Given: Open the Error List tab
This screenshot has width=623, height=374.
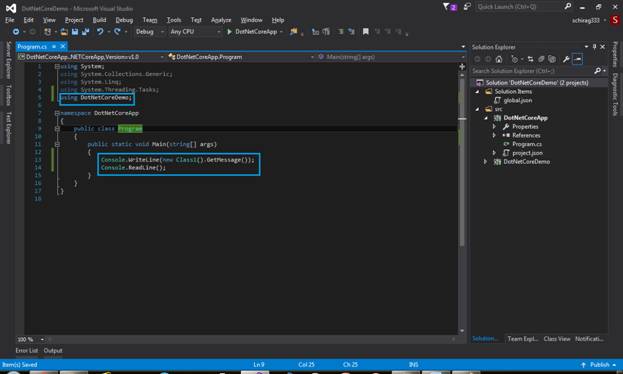Looking at the screenshot, I should click(x=27, y=351).
